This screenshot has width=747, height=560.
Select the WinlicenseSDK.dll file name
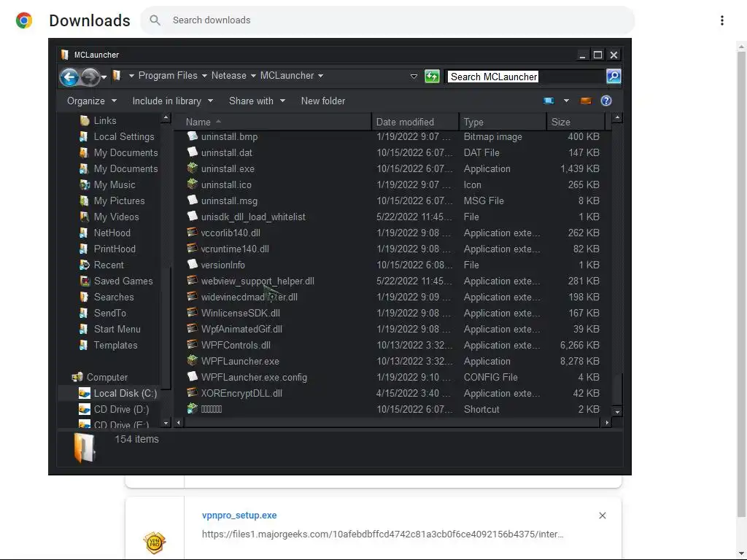point(241,314)
